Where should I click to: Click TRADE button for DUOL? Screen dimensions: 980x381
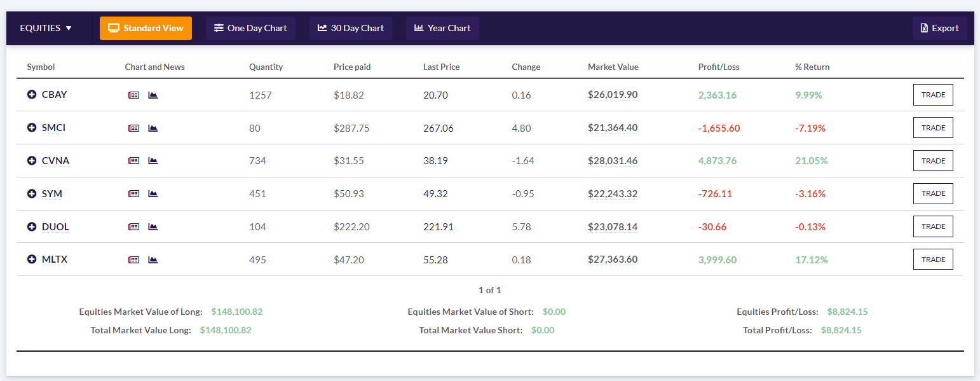click(x=933, y=226)
